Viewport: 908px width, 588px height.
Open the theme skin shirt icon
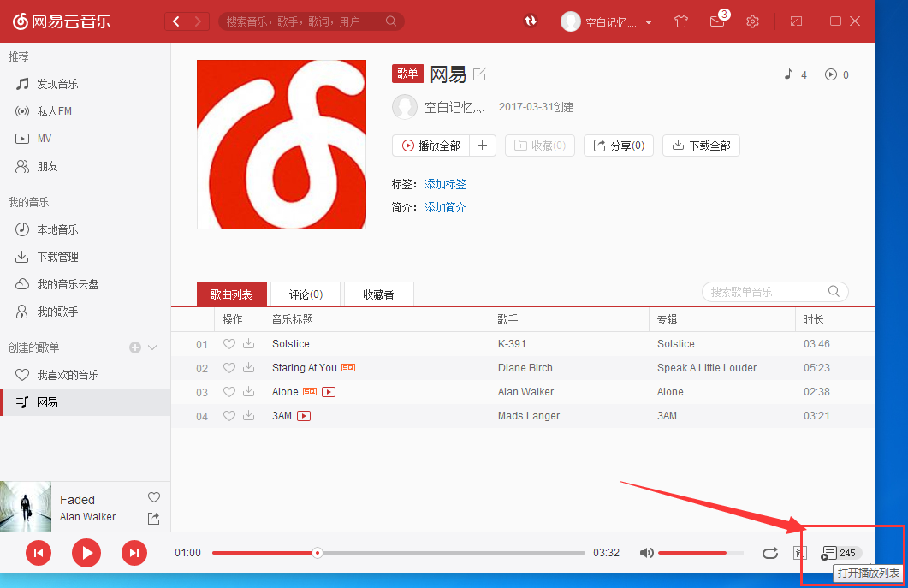click(680, 21)
